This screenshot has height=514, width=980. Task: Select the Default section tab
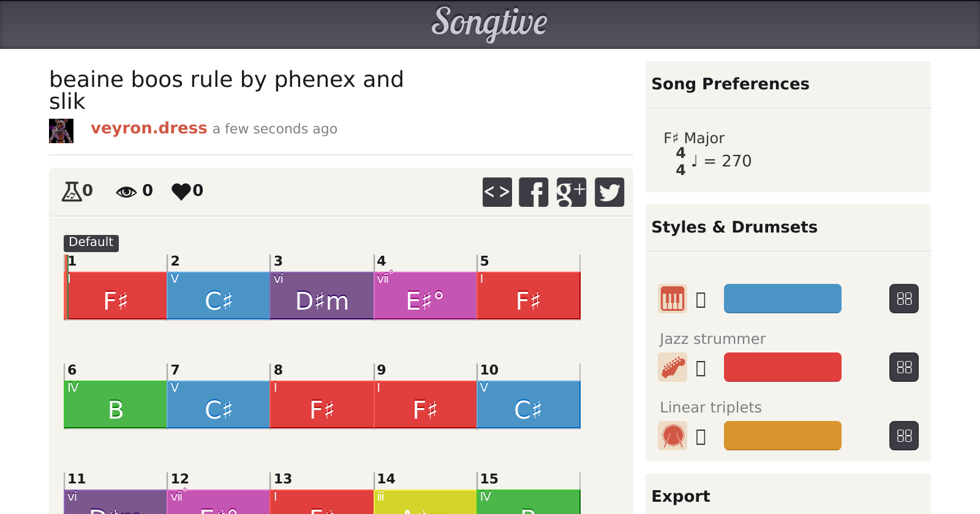pyautogui.click(x=91, y=242)
